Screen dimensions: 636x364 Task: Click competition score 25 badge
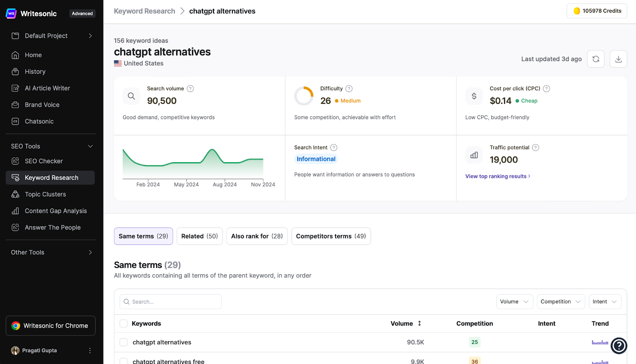[x=475, y=342]
